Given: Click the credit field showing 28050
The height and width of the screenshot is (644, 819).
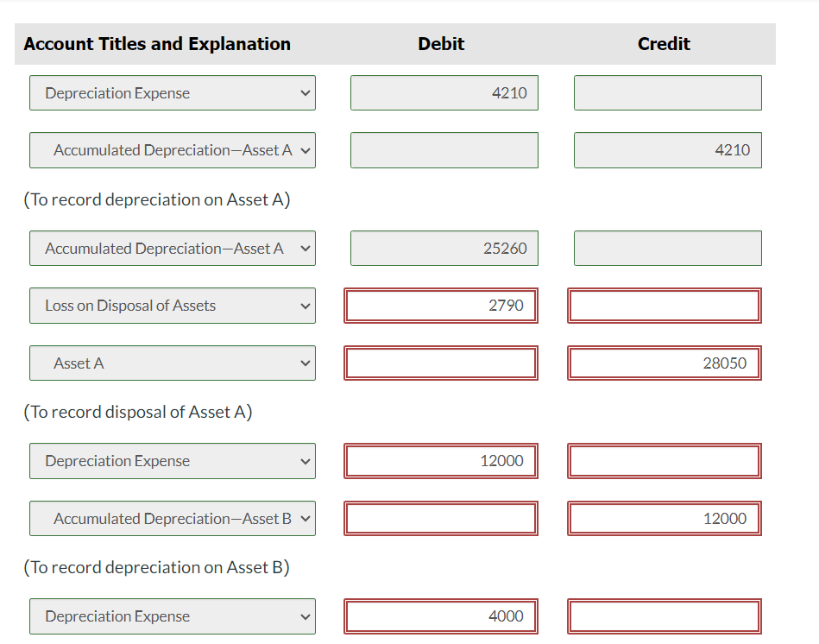Looking at the screenshot, I should click(x=665, y=363).
